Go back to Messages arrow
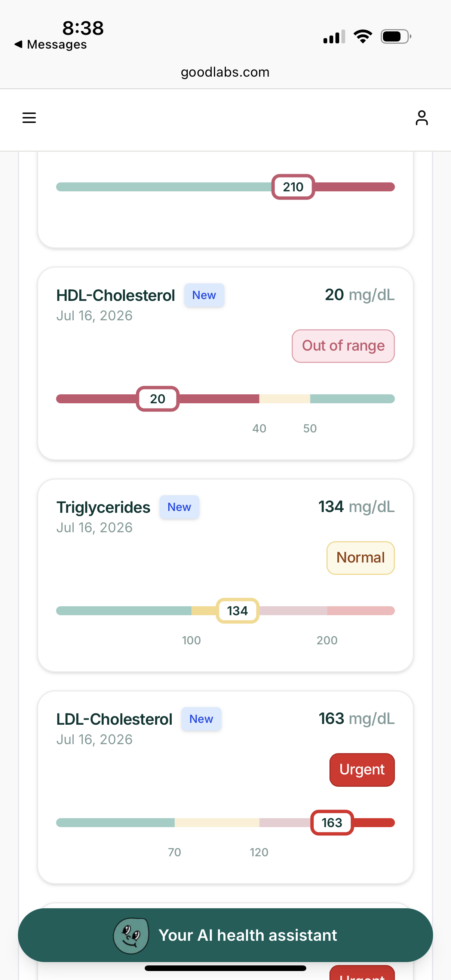 click(18, 44)
